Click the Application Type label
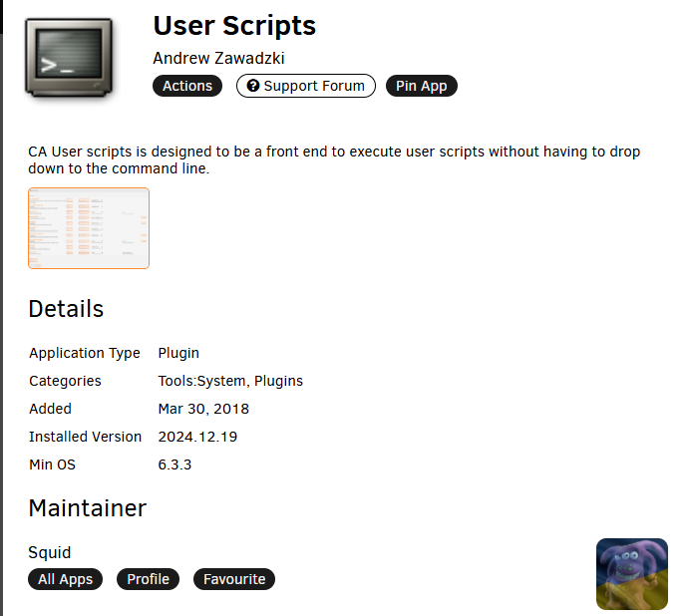Screen dimensions: 691x616 pyautogui.click(x=85, y=353)
